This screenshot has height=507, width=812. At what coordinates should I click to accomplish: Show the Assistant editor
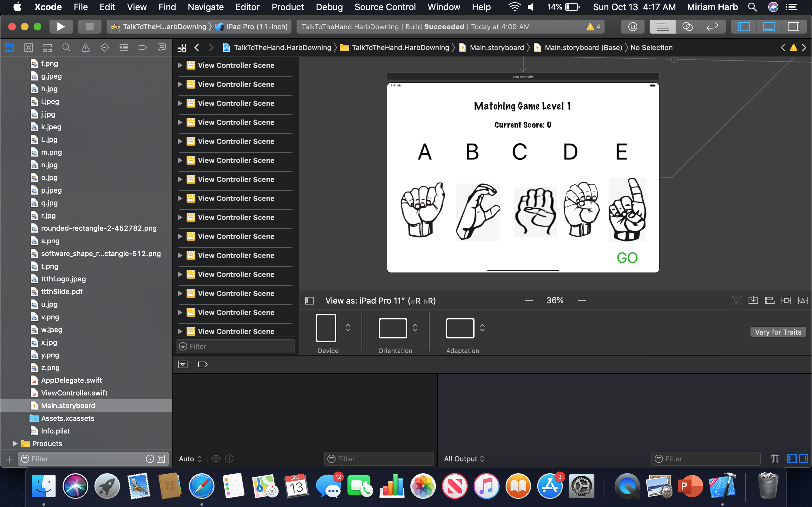pos(687,27)
